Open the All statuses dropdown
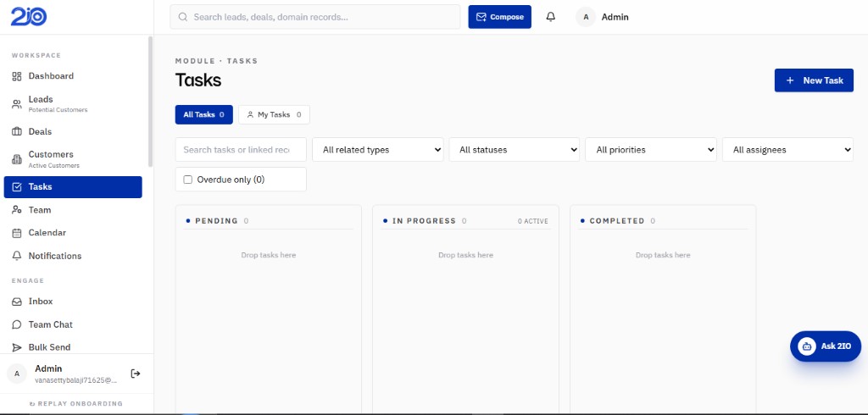The image size is (868, 415). (x=515, y=149)
